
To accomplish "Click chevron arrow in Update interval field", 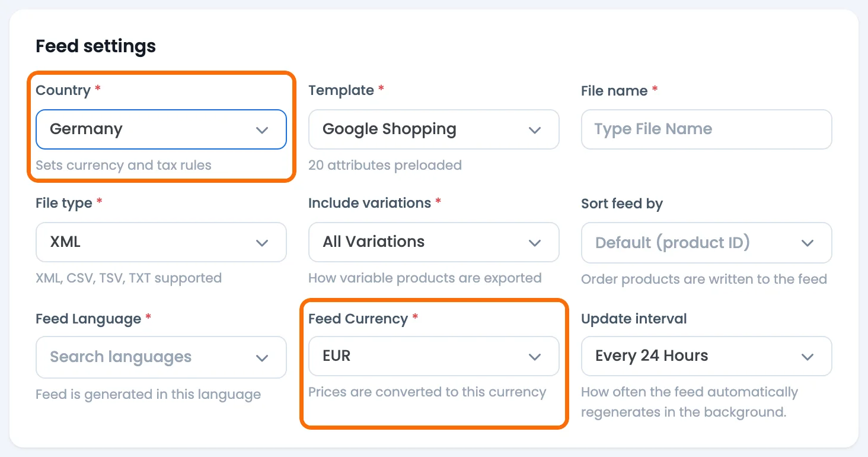I will coord(808,357).
